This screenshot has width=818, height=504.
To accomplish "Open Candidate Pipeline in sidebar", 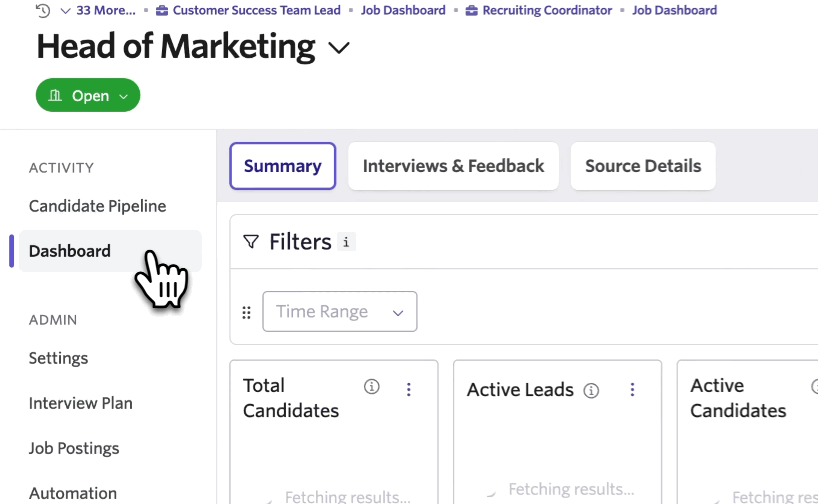I will [97, 206].
